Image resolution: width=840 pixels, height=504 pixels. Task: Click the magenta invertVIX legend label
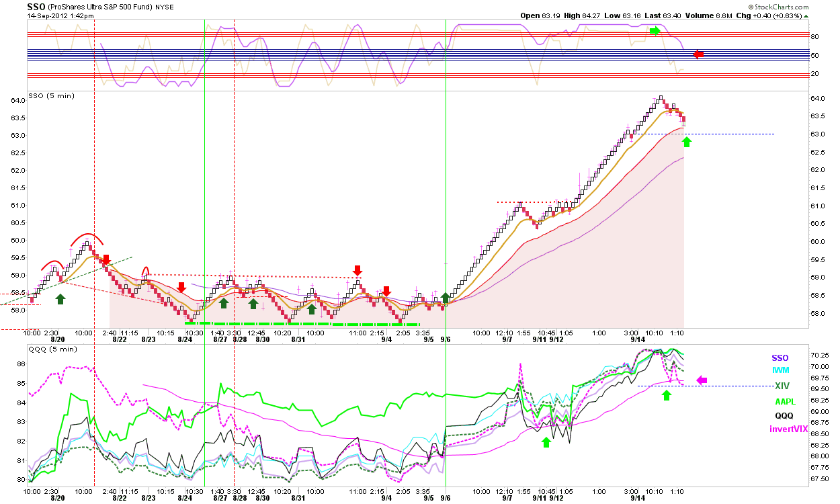(x=789, y=429)
